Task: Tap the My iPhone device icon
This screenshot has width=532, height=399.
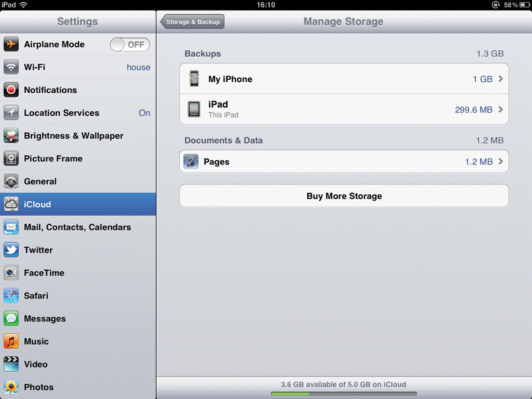Action: [x=194, y=79]
